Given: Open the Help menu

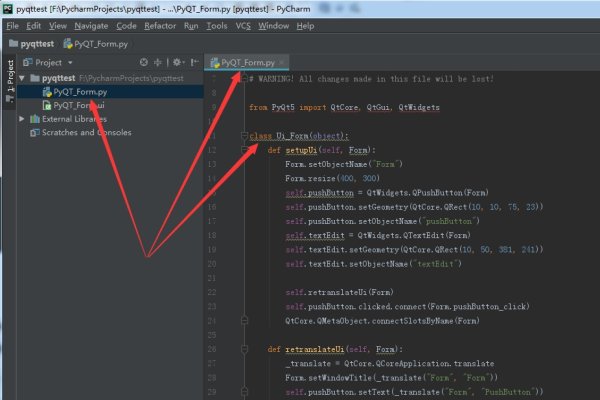Looking at the screenshot, I should [305, 26].
